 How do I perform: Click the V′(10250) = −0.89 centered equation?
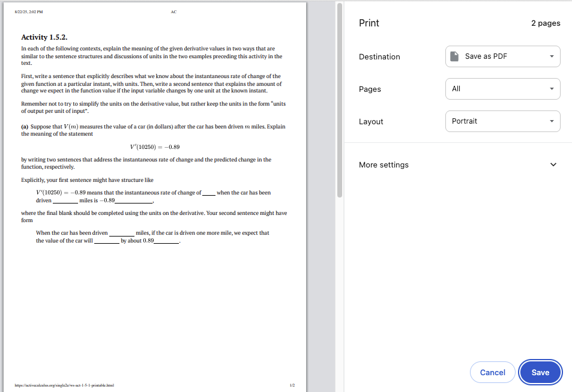click(155, 147)
